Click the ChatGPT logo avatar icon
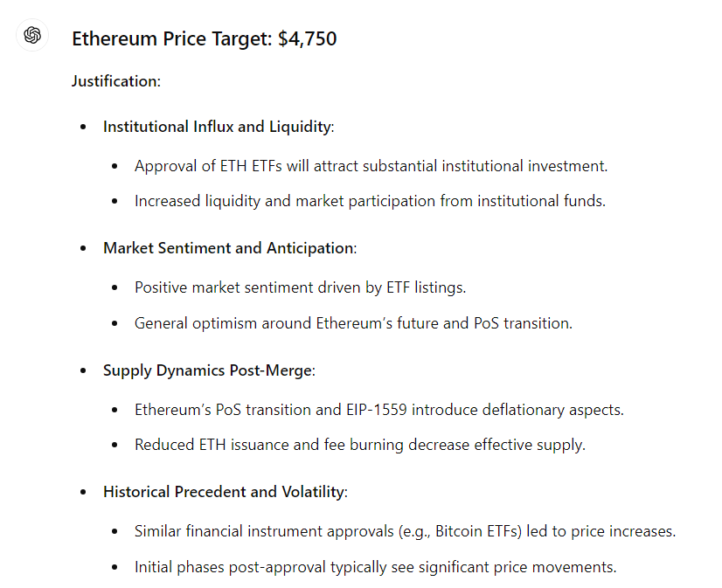 32,35
